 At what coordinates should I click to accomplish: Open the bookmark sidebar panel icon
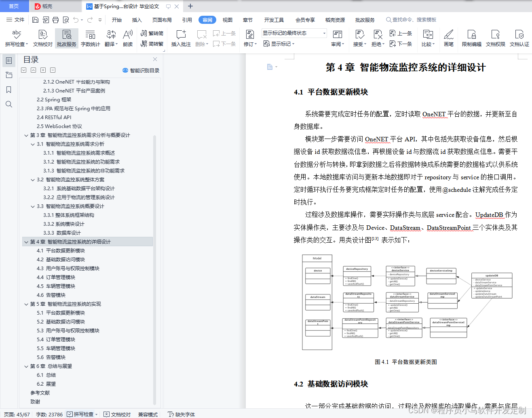[x=8, y=90]
